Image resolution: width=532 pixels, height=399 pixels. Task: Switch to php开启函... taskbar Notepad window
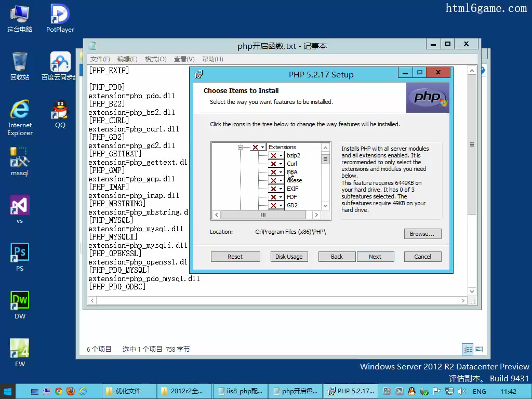pos(296,391)
